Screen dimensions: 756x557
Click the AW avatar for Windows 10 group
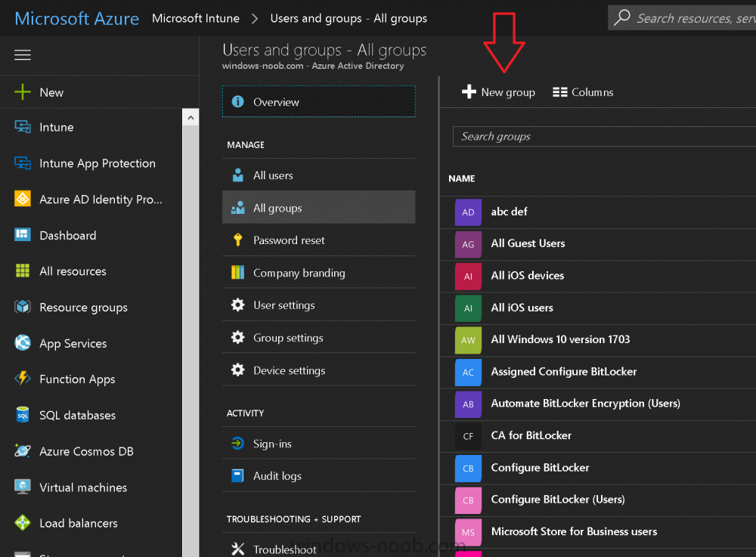pos(468,340)
